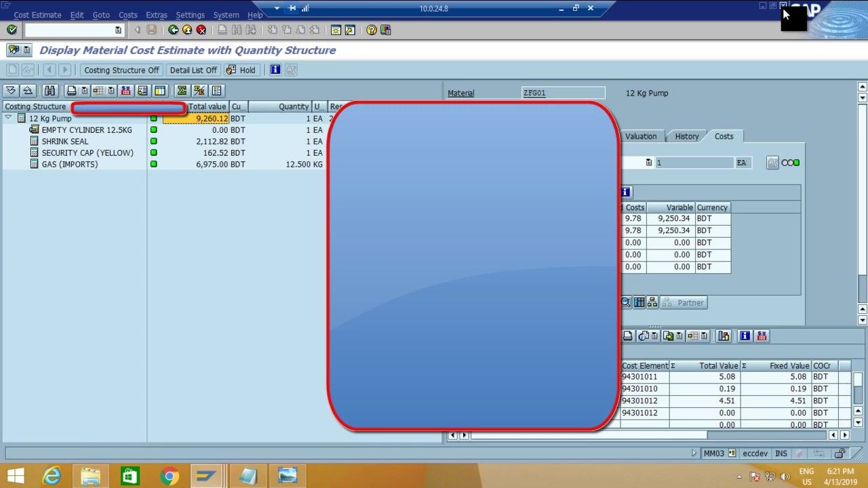Click the blue info icon in itemization toolbar
868x488 pixels.
(745, 336)
